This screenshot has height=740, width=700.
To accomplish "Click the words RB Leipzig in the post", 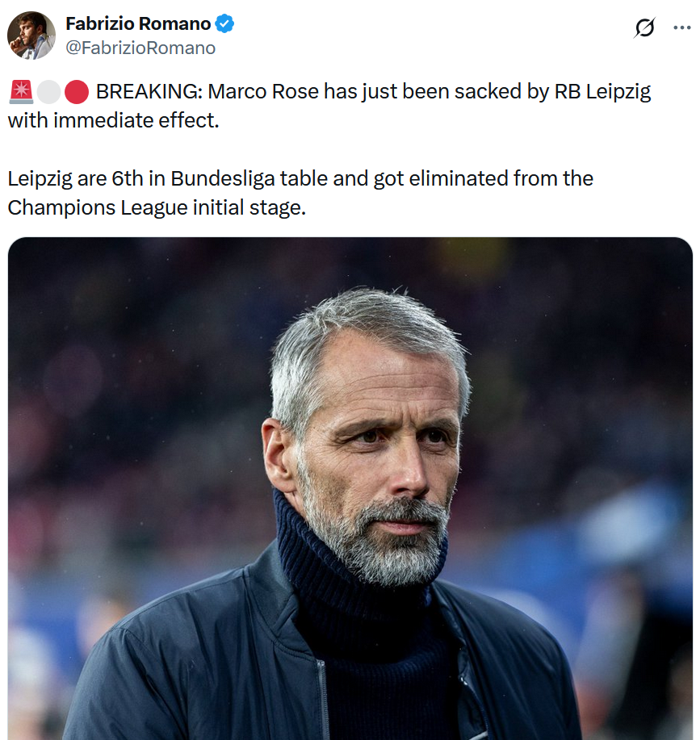I will [x=602, y=91].
